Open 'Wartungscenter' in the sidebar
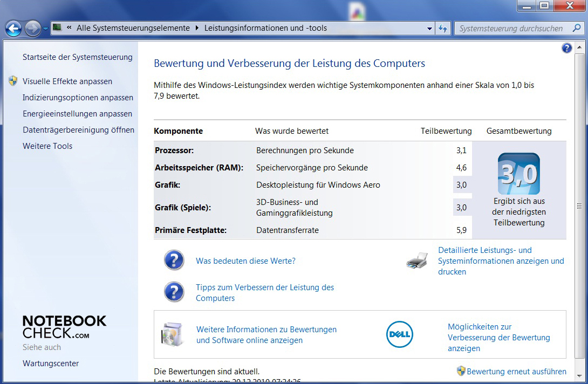Viewport: 588px width, 384px height. 51,364
